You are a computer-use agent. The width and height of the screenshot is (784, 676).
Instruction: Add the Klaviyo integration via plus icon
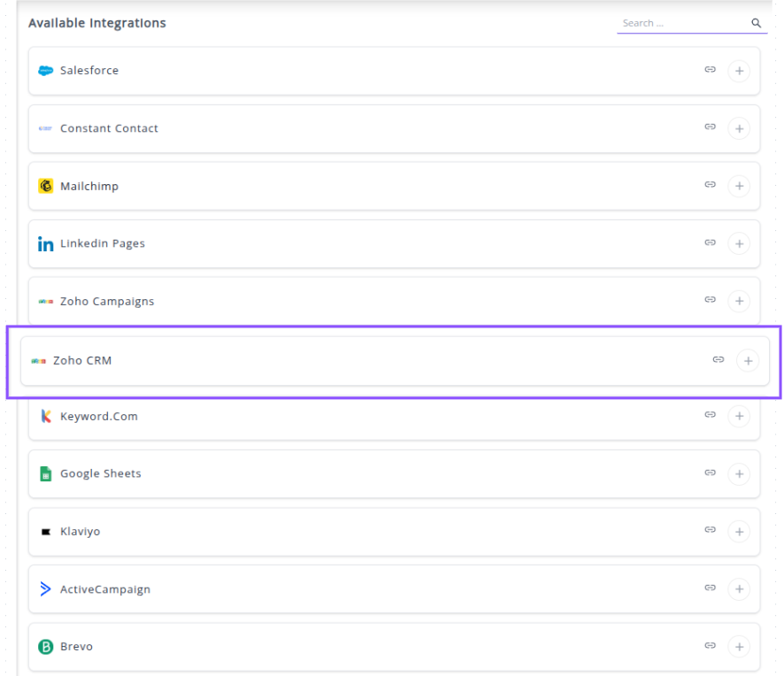point(739,532)
